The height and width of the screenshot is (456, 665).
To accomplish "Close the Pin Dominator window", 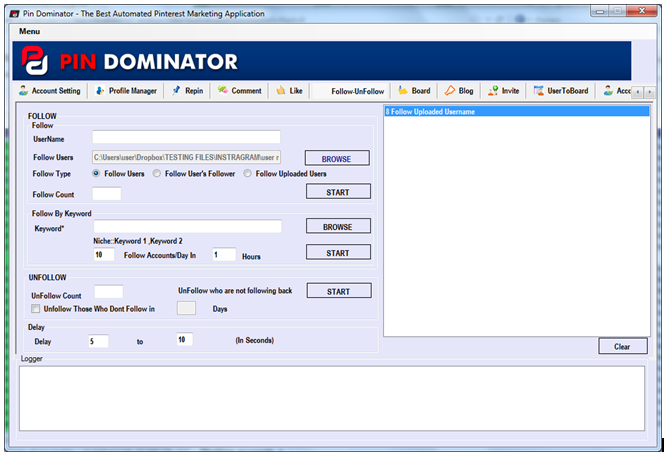I will pyautogui.click(x=642, y=11).
